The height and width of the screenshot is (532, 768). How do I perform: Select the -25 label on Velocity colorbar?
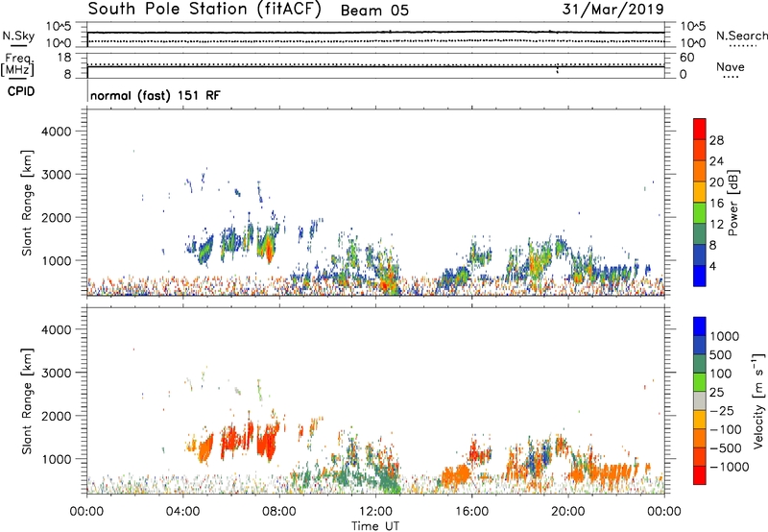coord(721,411)
